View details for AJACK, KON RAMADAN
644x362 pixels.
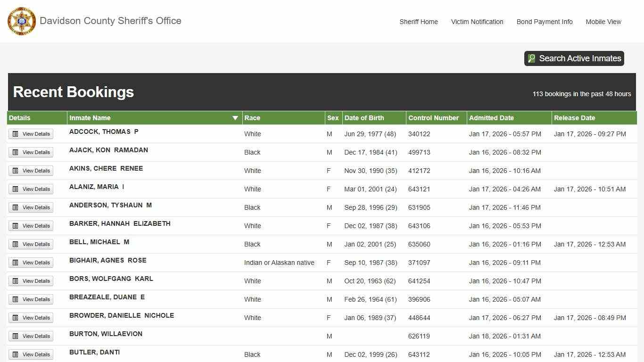(x=31, y=152)
